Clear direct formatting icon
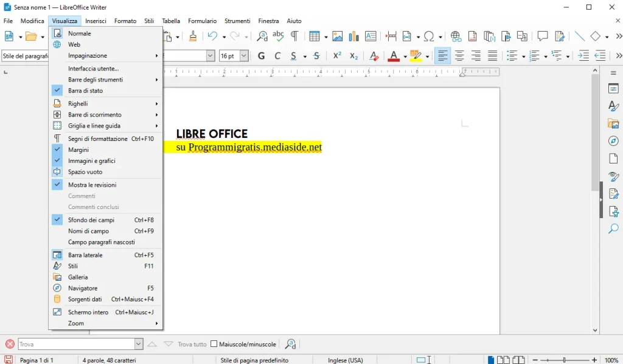The image size is (623, 364). click(374, 56)
